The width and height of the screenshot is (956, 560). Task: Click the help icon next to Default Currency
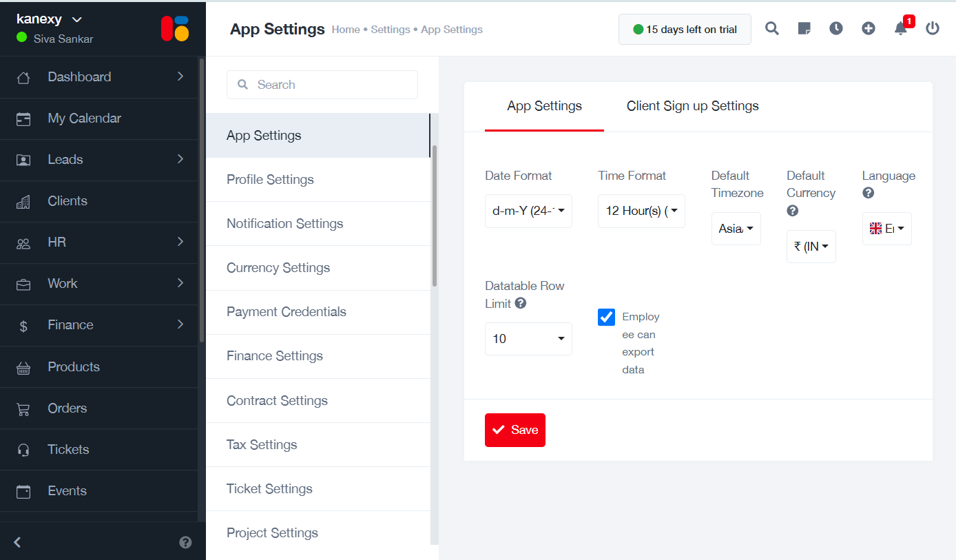coord(792,210)
